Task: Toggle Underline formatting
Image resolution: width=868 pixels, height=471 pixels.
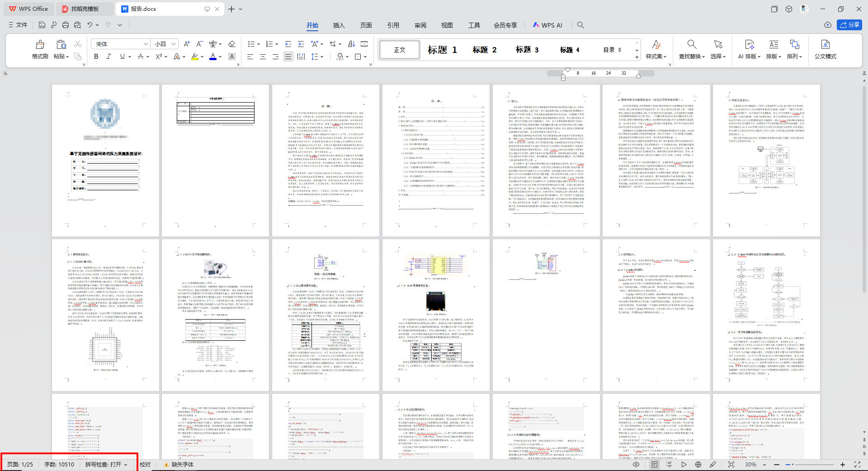Action: (x=122, y=57)
